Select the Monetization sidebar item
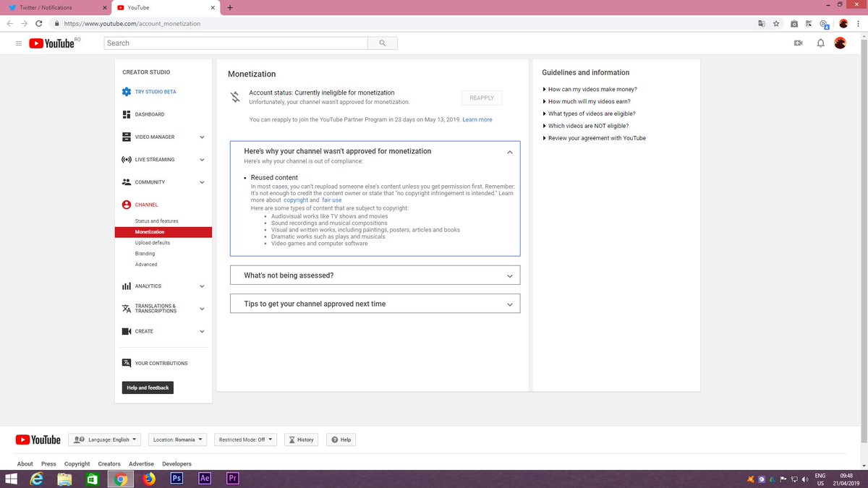The height and width of the screenshot is (488, 868). [163, 232]
